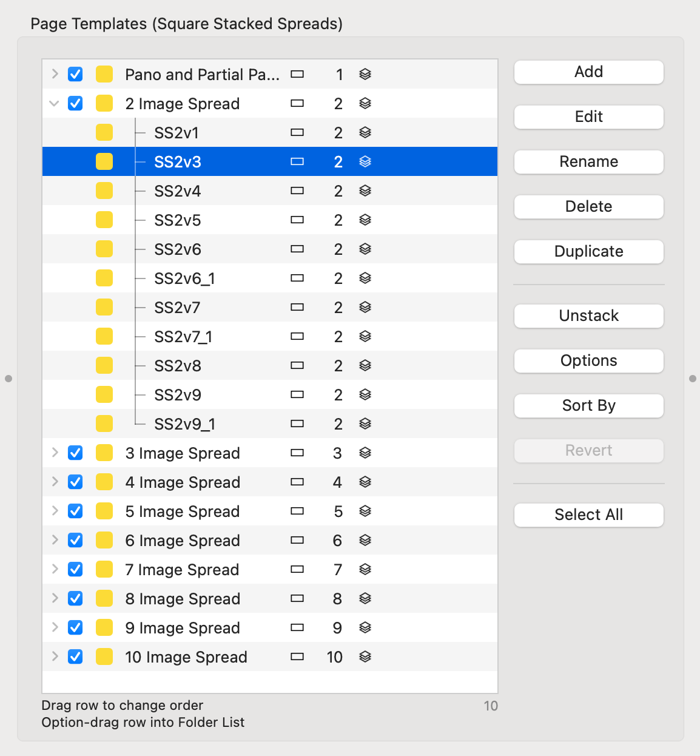This screenshot has height=756, width=700.
Task: Collapse the 2 Image Spread group
Action: [x=55, y=103]
